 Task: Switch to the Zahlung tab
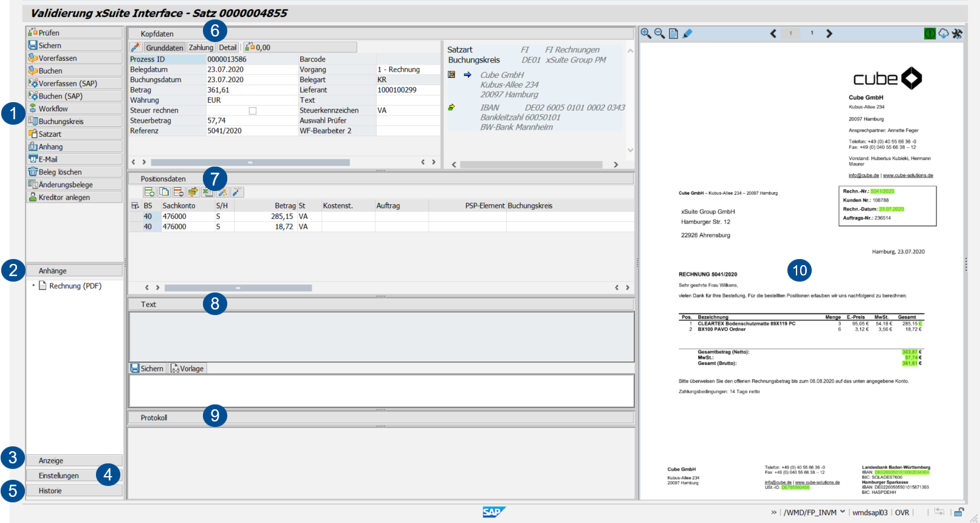coord(200,47)
